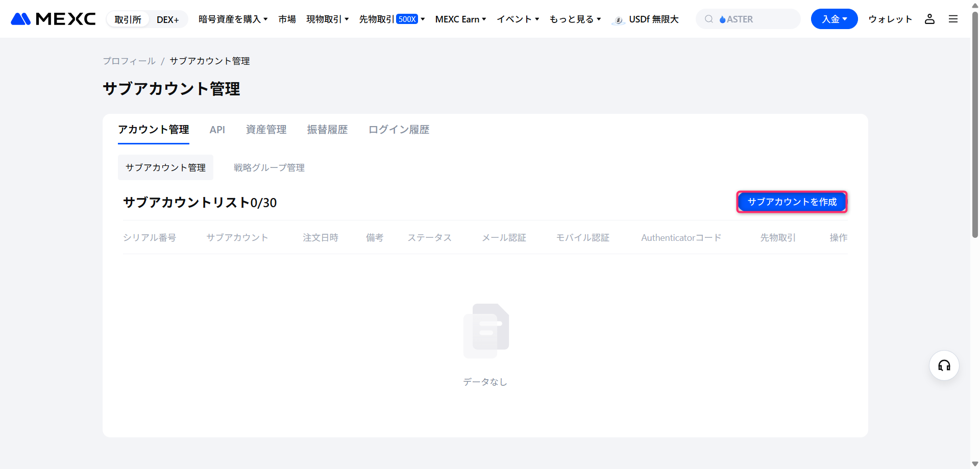Open the 振替履歴 tab
Viewport: 980px width, 469px height.
[x=327, y=130]
